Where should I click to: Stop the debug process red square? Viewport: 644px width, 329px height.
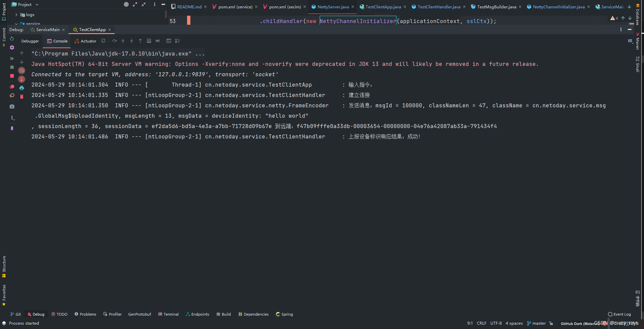12,76
